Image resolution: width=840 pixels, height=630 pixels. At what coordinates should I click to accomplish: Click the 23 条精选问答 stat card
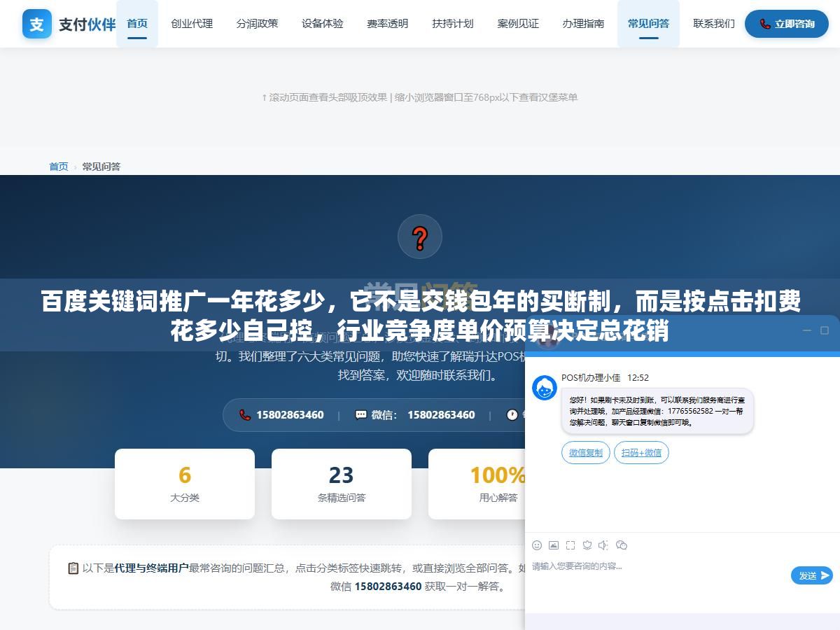[342, 484]
